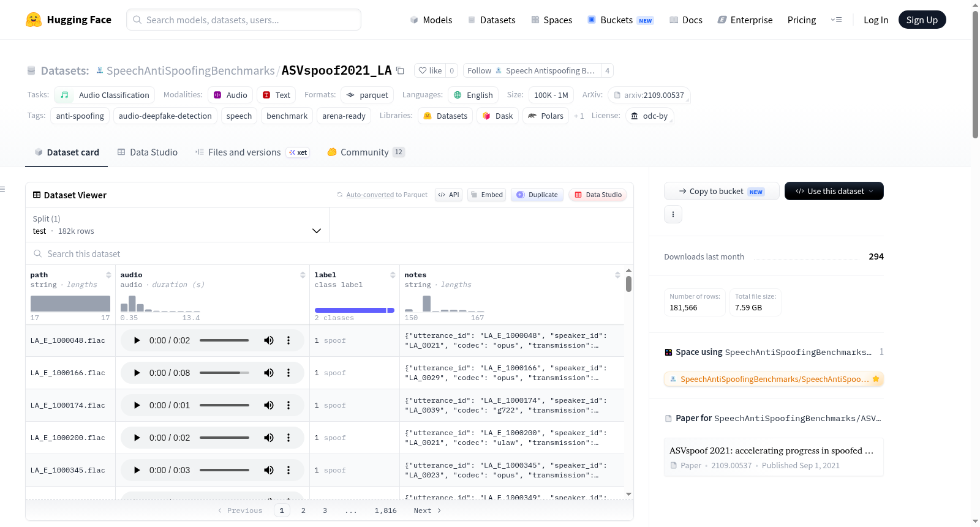Open Models in the top navigation

[x=431, y=20]
